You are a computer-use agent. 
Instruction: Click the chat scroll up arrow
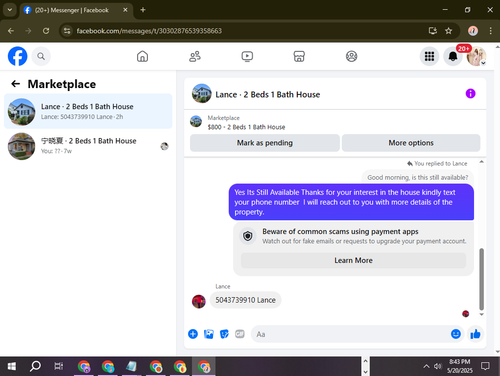click(481, 162)
